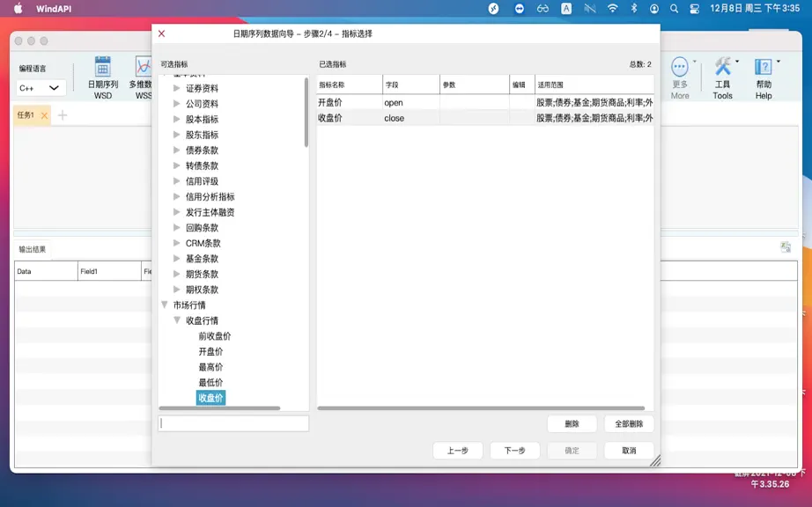Click the 取消 button

tap(629, 450)
